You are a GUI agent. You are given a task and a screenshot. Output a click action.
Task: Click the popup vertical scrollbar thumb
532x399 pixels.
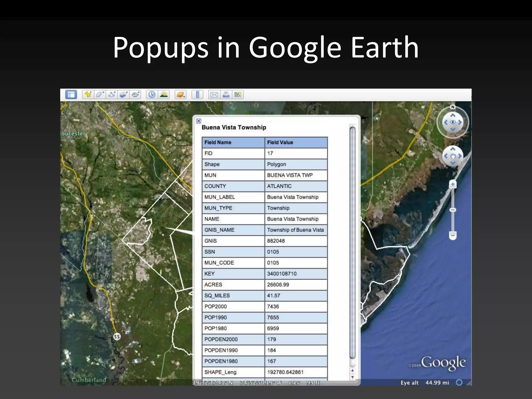click(x=352, y=242)
